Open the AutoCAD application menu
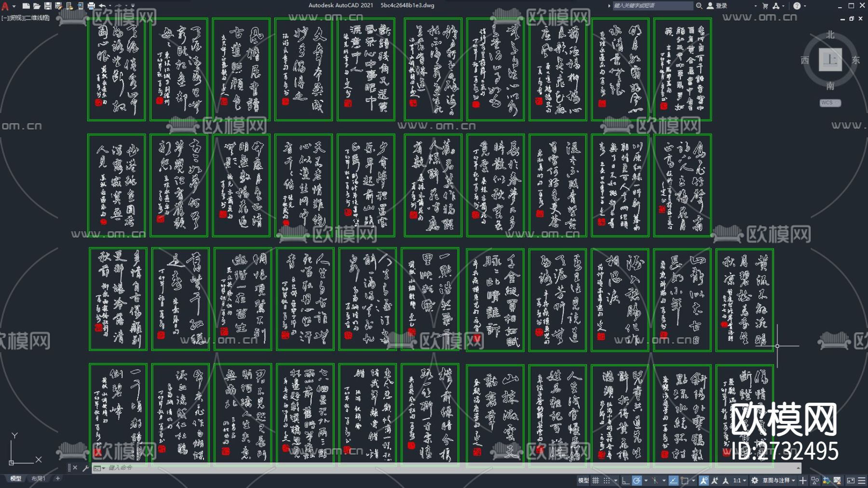 click(x=5, y=6)
